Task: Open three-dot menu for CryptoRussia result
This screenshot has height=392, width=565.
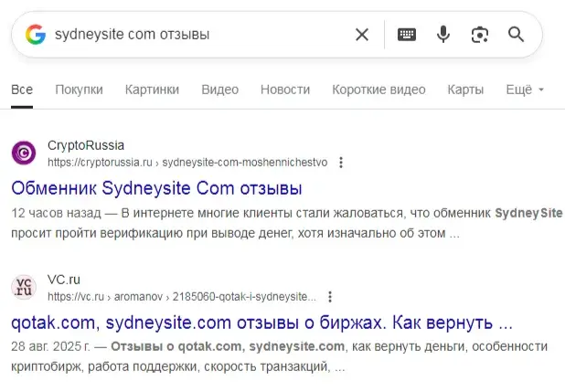Action: [341, 163]
